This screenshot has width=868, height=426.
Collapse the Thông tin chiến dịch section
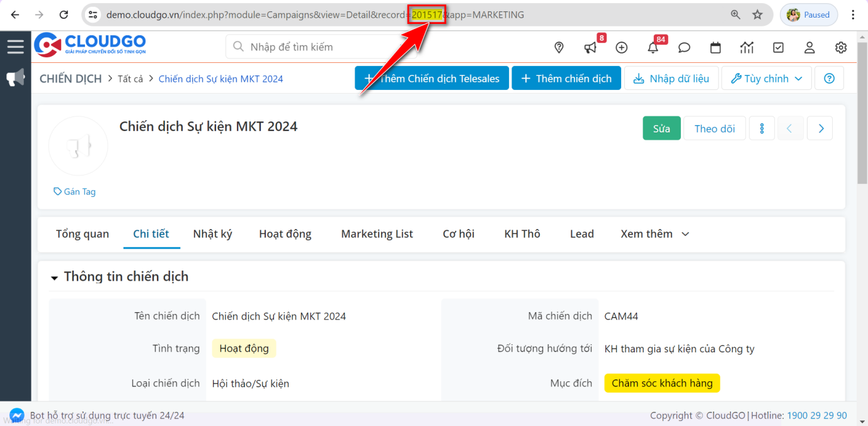55,277
